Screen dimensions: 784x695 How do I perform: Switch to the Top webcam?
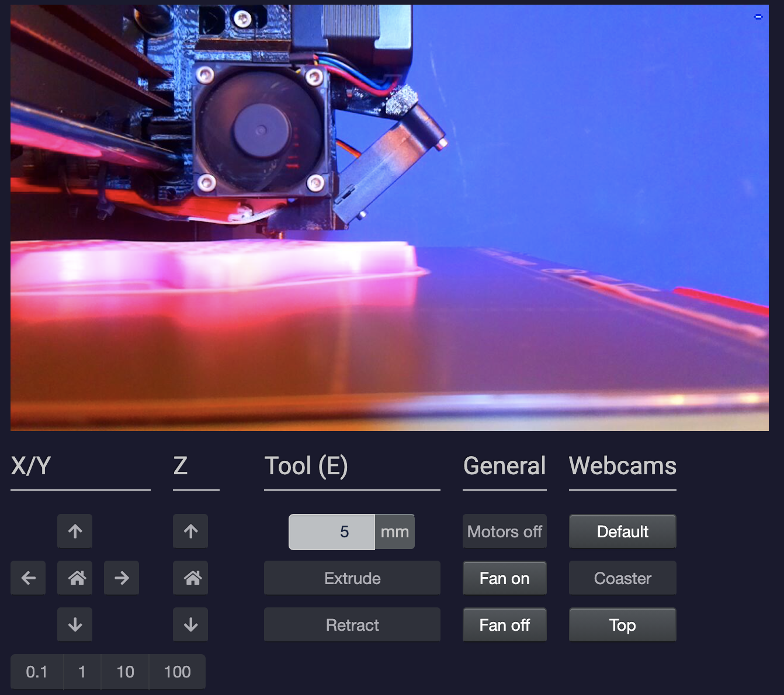coord(622,625)
